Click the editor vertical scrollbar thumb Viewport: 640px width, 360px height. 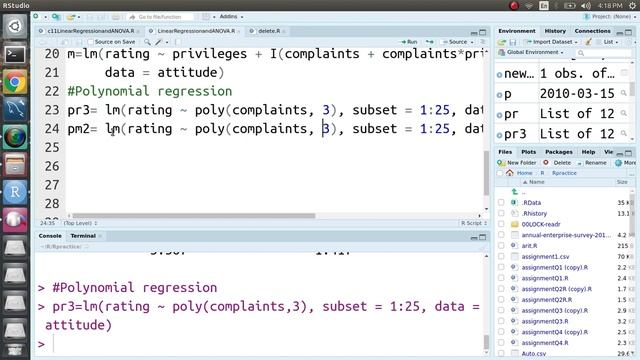(486, 172)
